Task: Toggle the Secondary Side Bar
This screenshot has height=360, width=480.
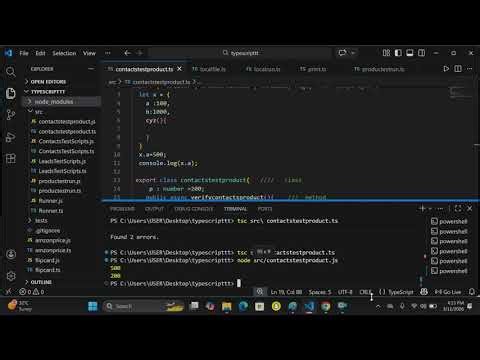Action: 421,53
